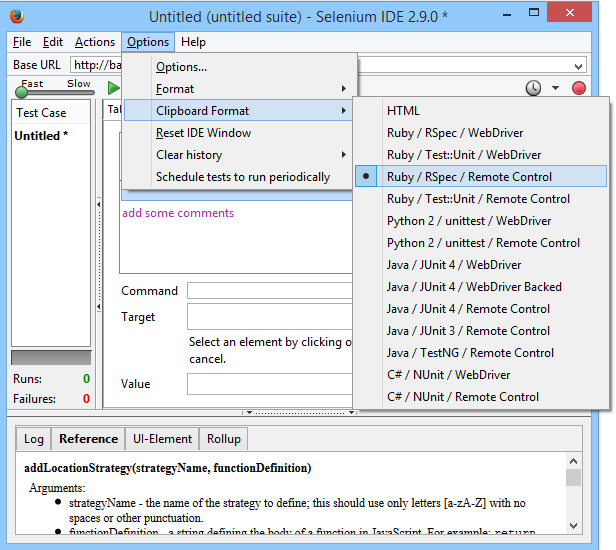This screenshot has width=616, height=550.
Task: Click the Runs count value
Action: [86, 379]
